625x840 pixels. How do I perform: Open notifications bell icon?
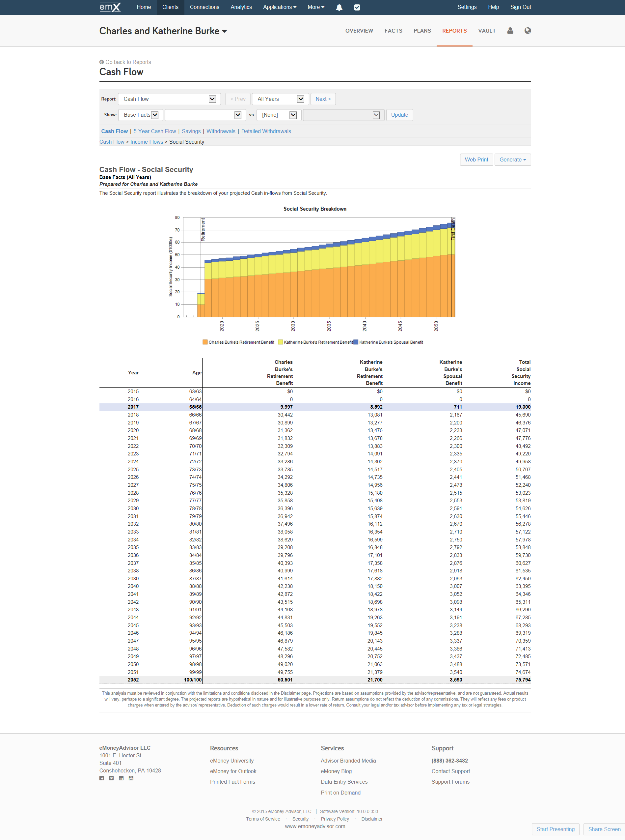tap(339, 7)
